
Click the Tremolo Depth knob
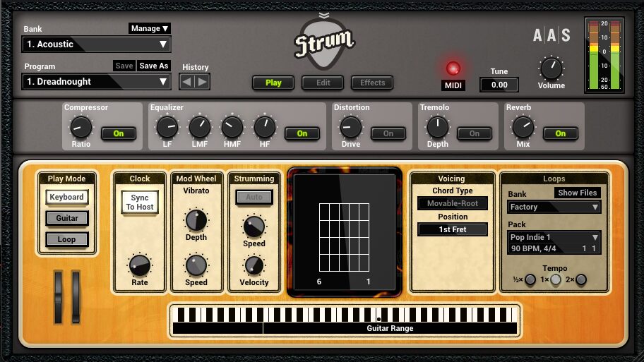click(x=437, y=128)
